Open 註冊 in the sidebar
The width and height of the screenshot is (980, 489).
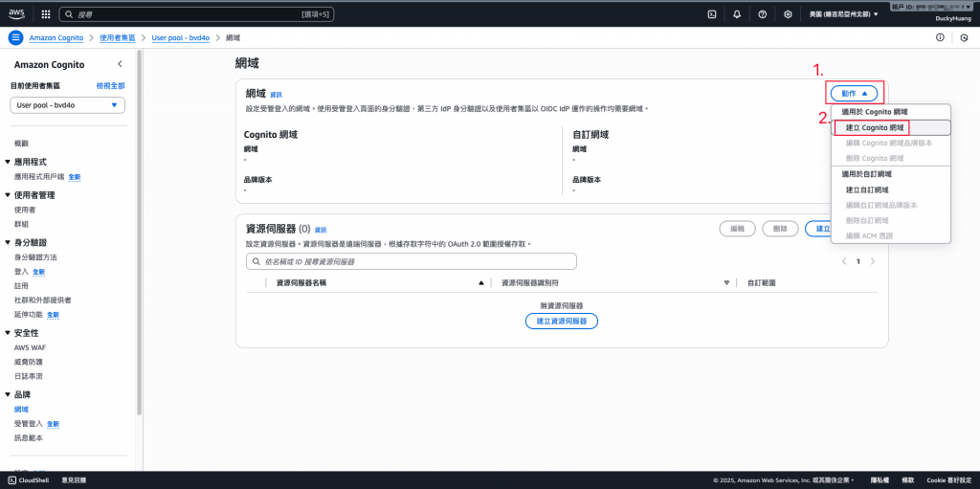[21, 286]
